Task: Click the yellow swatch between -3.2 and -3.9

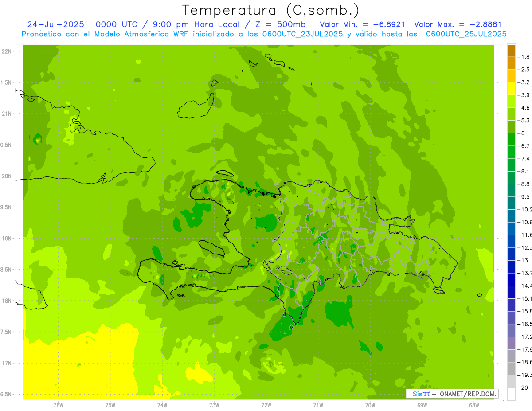Action: 511,89
